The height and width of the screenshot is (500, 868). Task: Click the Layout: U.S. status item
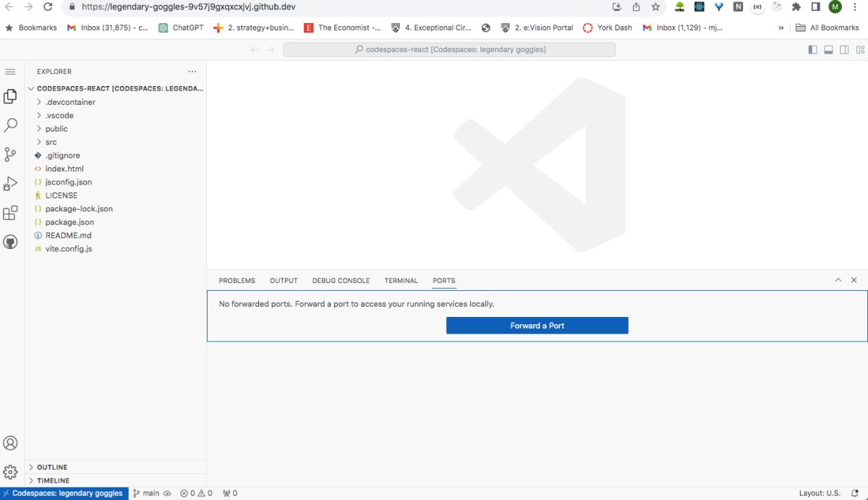tap(820, 493)
